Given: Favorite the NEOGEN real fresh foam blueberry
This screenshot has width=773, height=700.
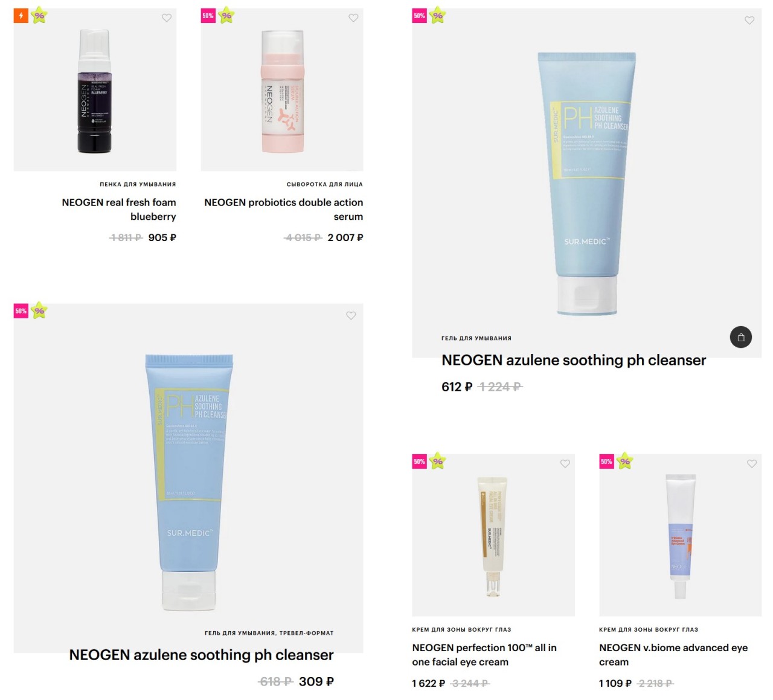Looking at the screenshot, I should click(167, 18).
